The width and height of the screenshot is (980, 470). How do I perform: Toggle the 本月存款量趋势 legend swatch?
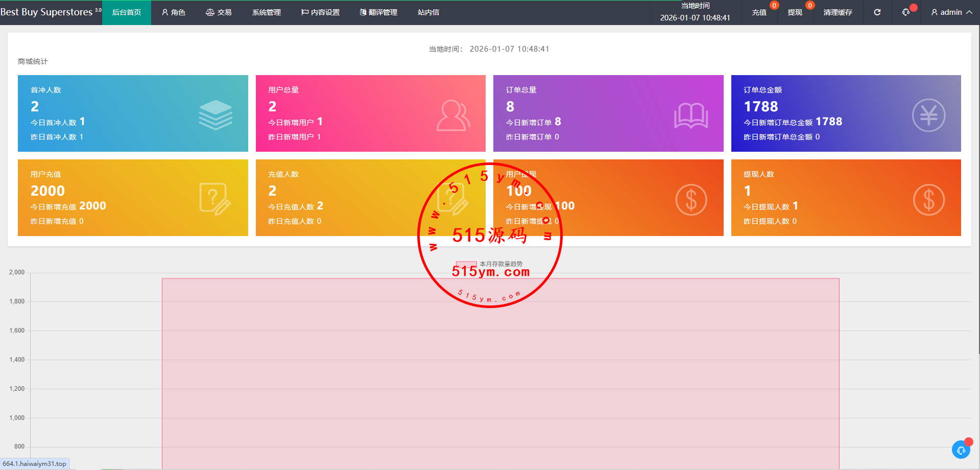pos(466,264)
